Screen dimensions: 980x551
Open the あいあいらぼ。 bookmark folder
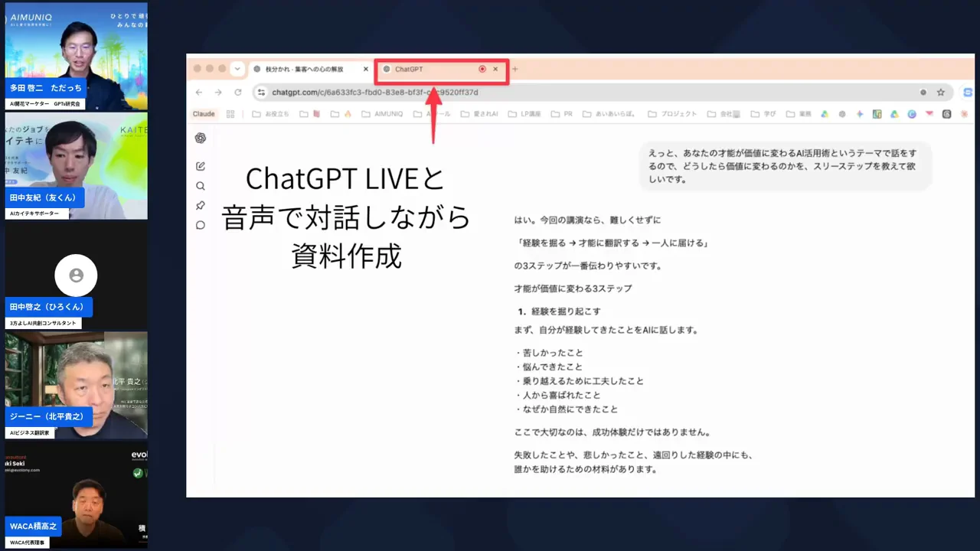(610, 114)
